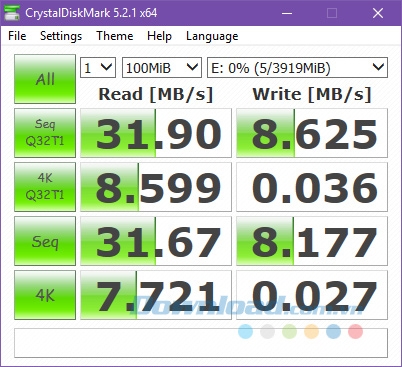The height and width of the screenshot is (367, 402).
Task: Start the 4K test
Action: click(45, 295)
